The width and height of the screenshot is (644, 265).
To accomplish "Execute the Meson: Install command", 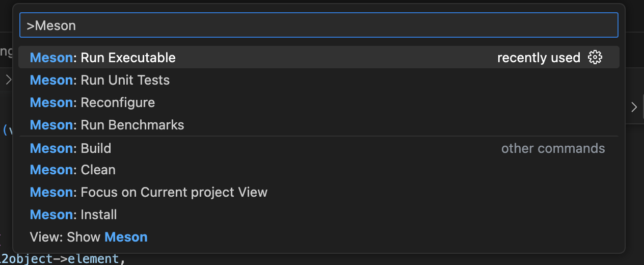I will pyautogui.click(x=73, y=215).
